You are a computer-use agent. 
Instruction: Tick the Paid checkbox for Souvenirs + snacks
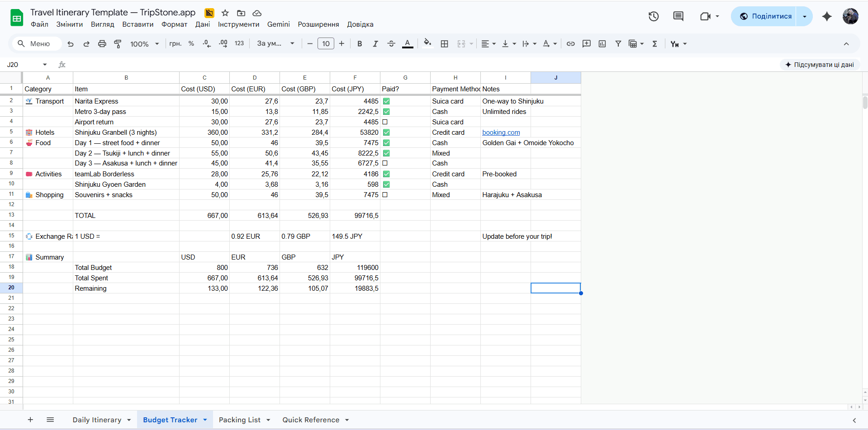click(x=385, y=195)
